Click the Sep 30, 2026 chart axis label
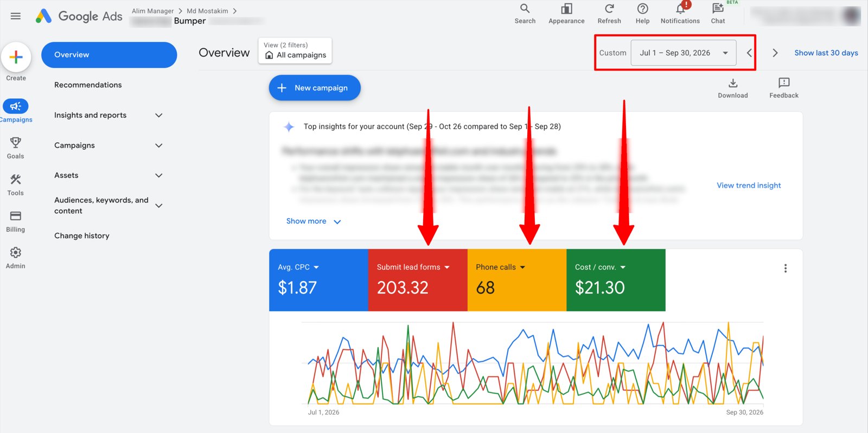Viewport: 868px width, 433px height. point(745,412)
